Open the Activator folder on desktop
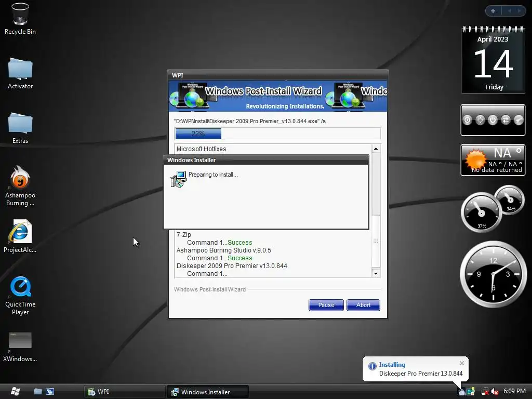The image size is (532, 399). [20, 73]
